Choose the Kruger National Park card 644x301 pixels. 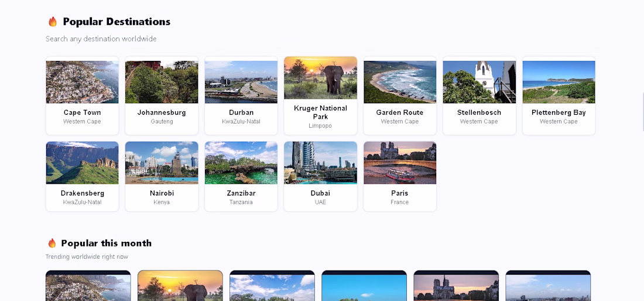(x=320, y=95)
